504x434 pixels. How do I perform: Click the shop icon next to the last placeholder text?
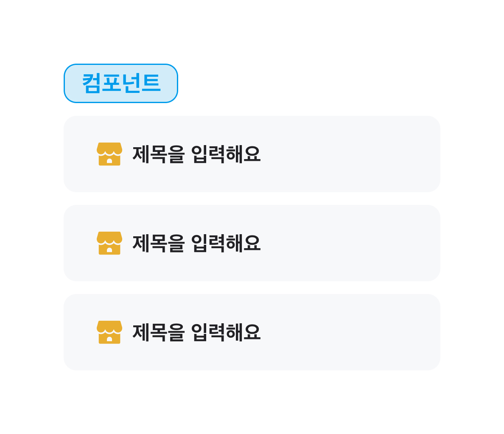click(x=109, y=332)
